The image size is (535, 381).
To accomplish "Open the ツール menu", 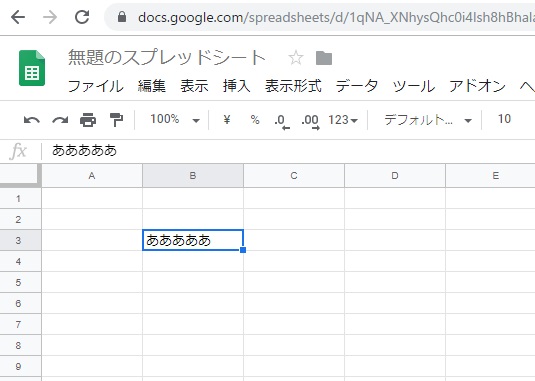I will pos(414,86).
